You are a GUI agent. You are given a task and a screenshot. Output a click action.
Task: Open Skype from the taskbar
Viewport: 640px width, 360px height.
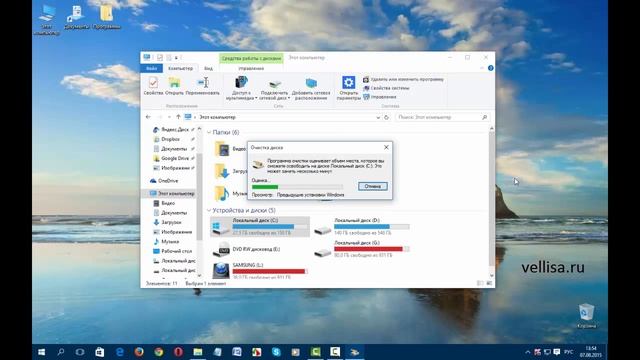276,352
